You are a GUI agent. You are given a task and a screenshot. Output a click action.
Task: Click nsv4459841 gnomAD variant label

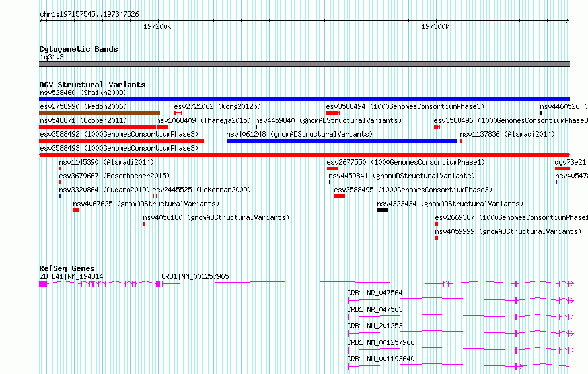[402, 176]
